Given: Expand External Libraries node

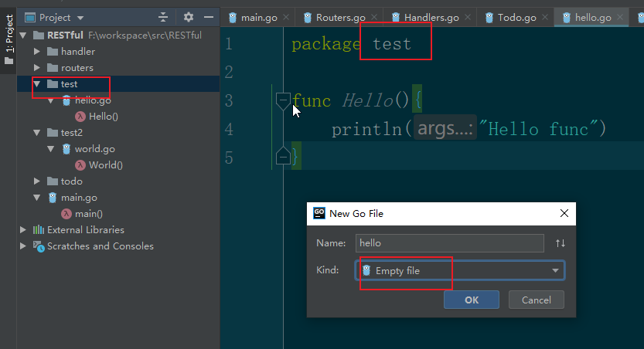Looking at the screenshot, I should click(23, 229).
